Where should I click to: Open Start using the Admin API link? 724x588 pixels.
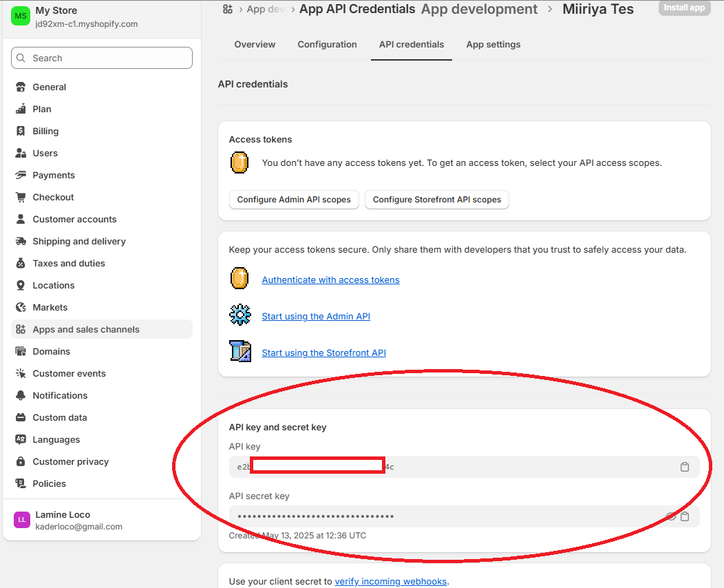[316, 317]
